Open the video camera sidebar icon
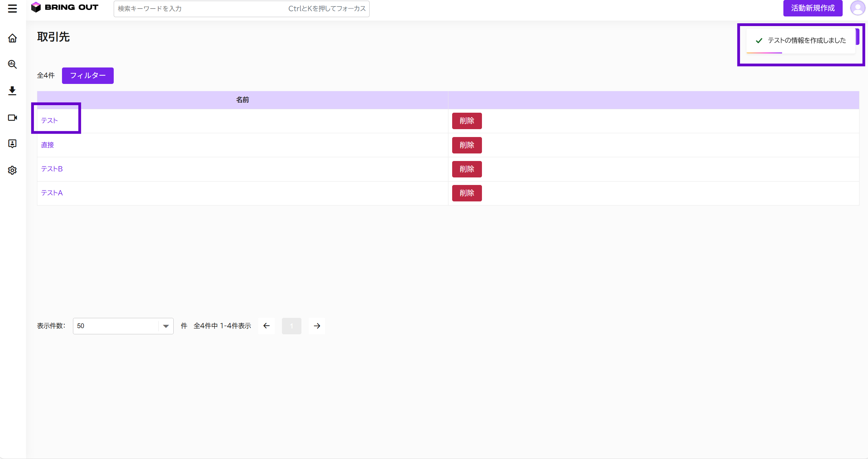Image resolution: width=868 pixels, height=459 pixels. 12,117
